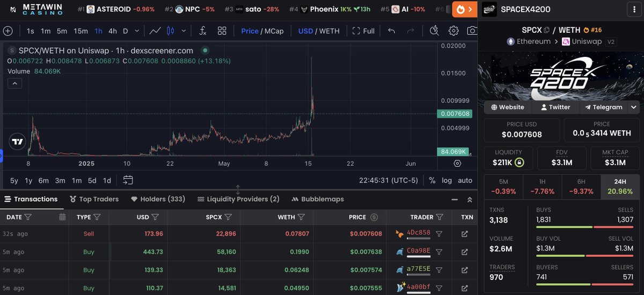Click the SpaceX 4200 banner image
Screen dimensions: 644x295
(561, 75)
